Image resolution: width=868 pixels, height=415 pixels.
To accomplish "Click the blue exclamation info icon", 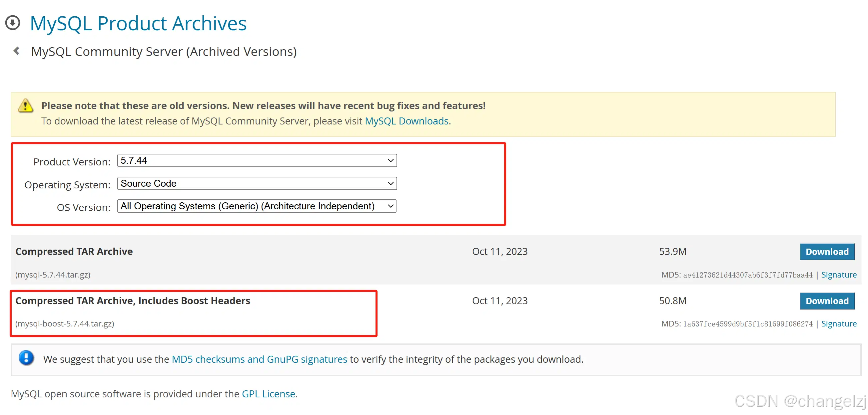I will [x=26, y=358].
